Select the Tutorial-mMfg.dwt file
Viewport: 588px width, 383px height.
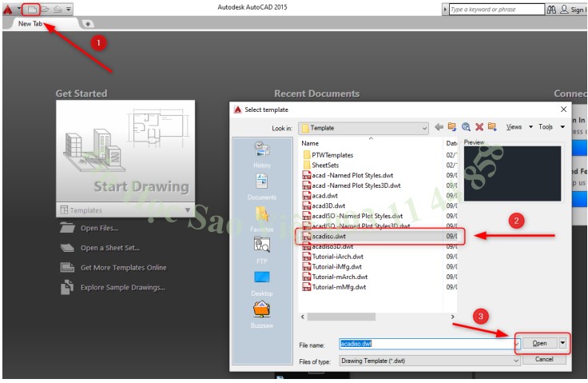[x=339, y=287]
